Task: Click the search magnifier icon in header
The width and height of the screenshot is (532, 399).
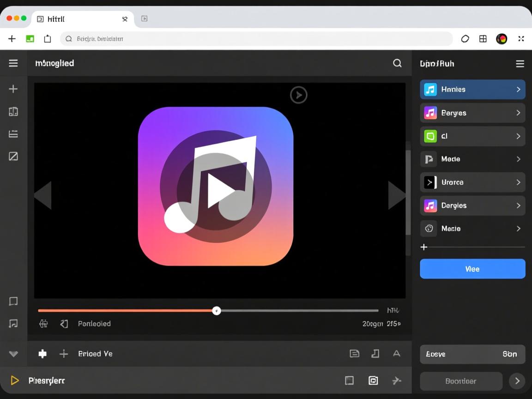Action: 397,63
